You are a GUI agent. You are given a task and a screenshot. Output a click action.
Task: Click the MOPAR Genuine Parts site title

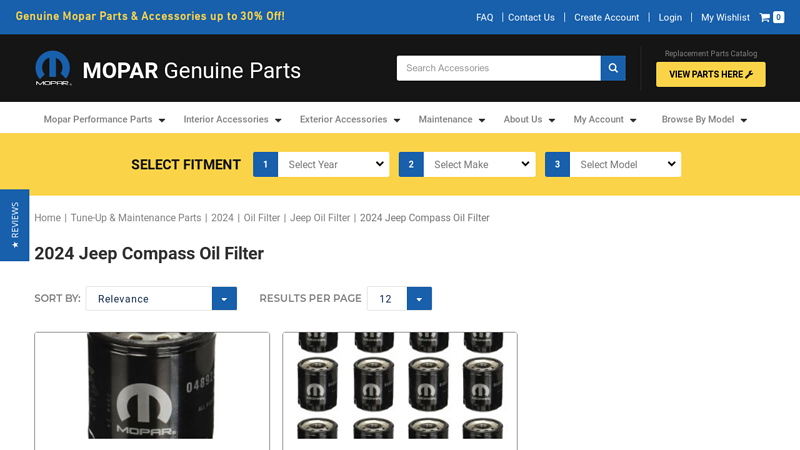(x=192, y=70)
